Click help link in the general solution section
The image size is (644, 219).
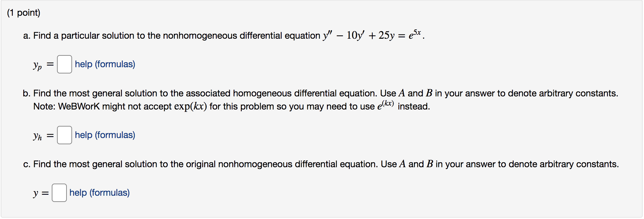coord(99,192)
